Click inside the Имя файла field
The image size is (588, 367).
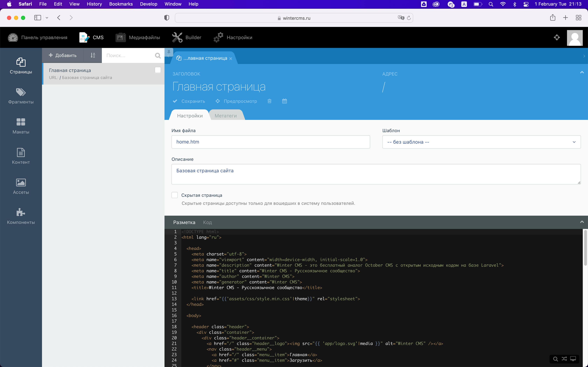pyautogui.click(x=270, y=142)
